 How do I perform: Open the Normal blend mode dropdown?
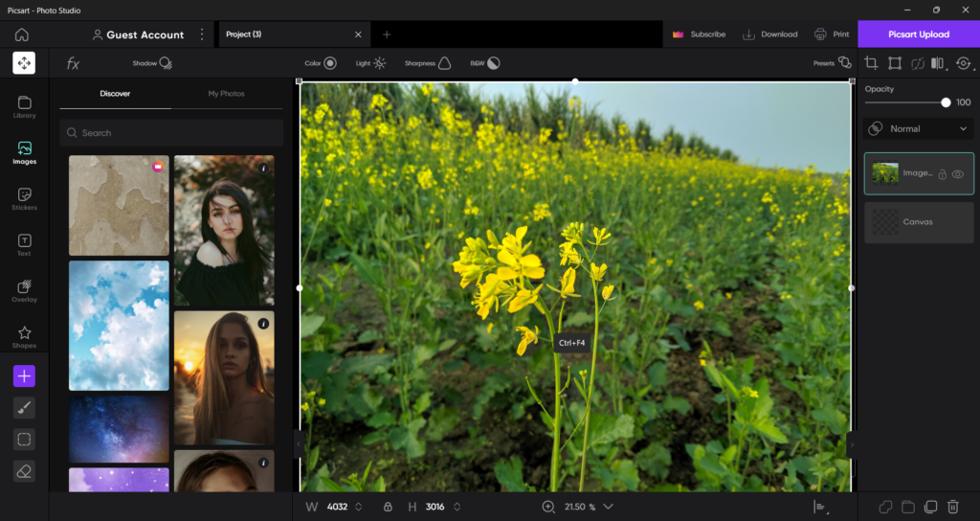coord(919,128)
